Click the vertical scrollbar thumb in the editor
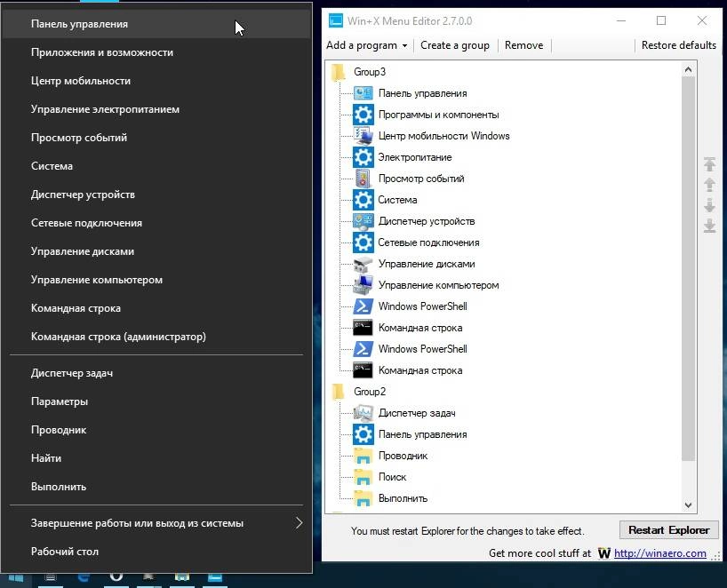The width and height of the screenshot is (727, 588). [688, 269]
